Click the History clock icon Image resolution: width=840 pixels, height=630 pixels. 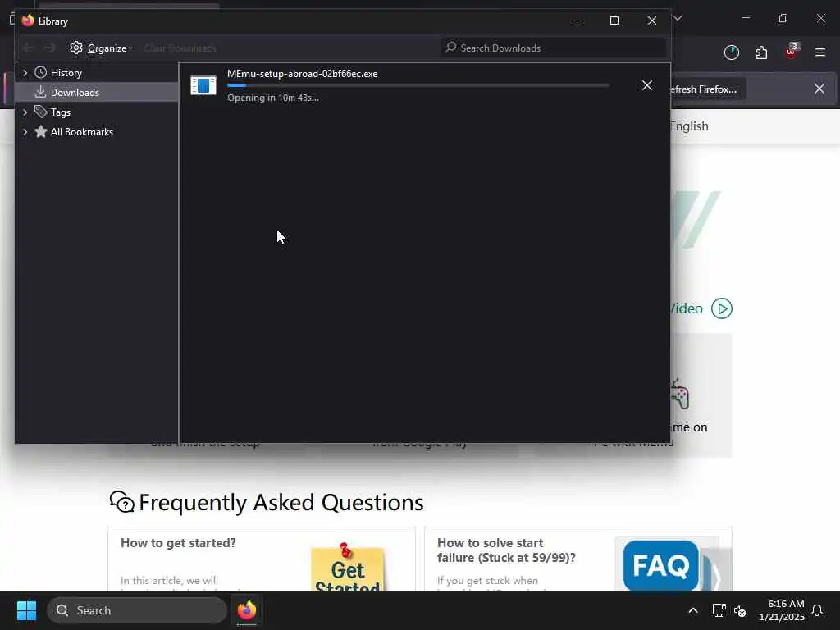pos(41,72)
